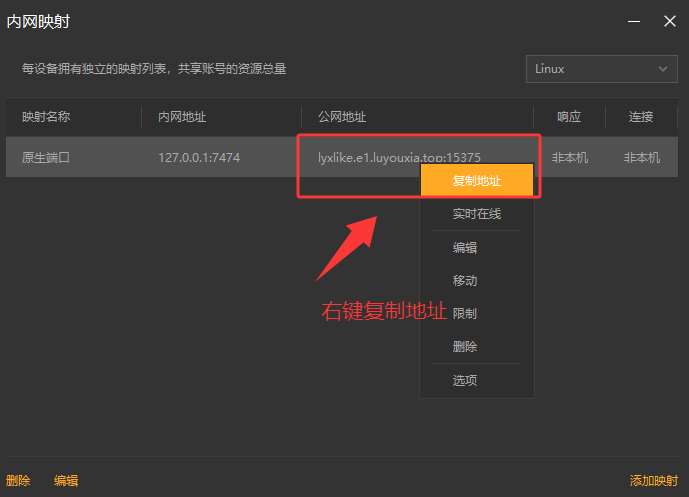Click the lyxlike.e1.luyouxia.top:15375 public address

click(399, 157)
